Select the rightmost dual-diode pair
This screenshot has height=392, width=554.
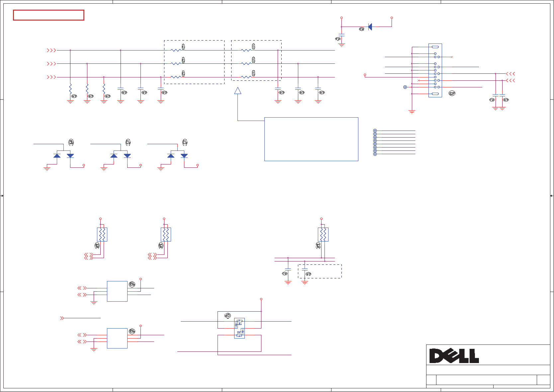177,155
